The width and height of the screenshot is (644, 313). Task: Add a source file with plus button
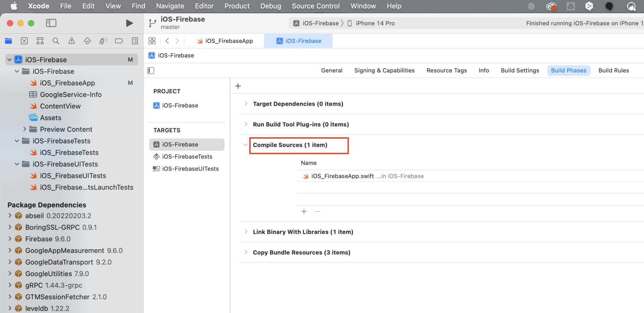tap(304, 212)
